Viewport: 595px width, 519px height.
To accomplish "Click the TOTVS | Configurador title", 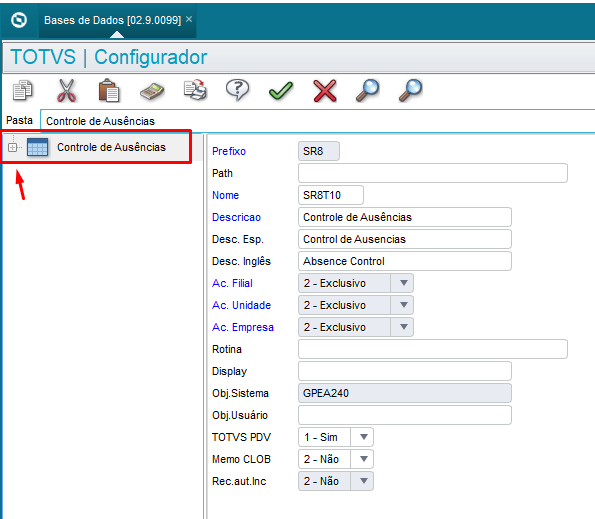I will pyautogui.click(x=109, y=57).
